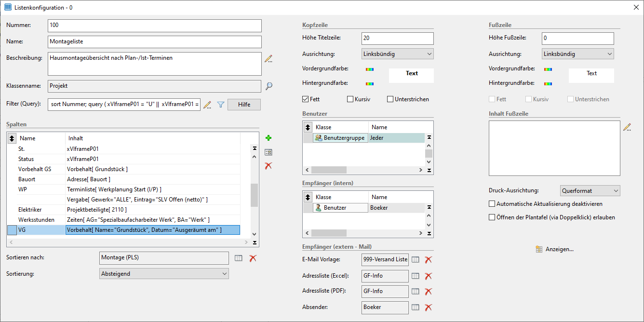Screen dimensions: 644x322
Task: Click the Anzeigen... link
Action: pos(559,249)
